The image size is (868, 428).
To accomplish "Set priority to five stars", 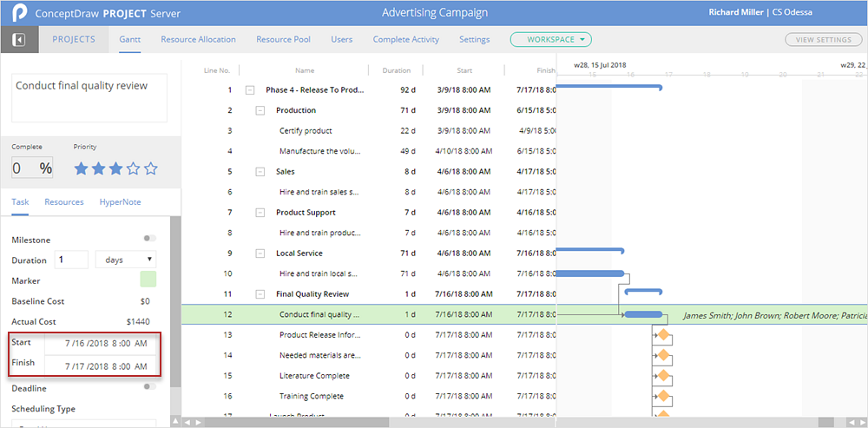I will [151, 168].
